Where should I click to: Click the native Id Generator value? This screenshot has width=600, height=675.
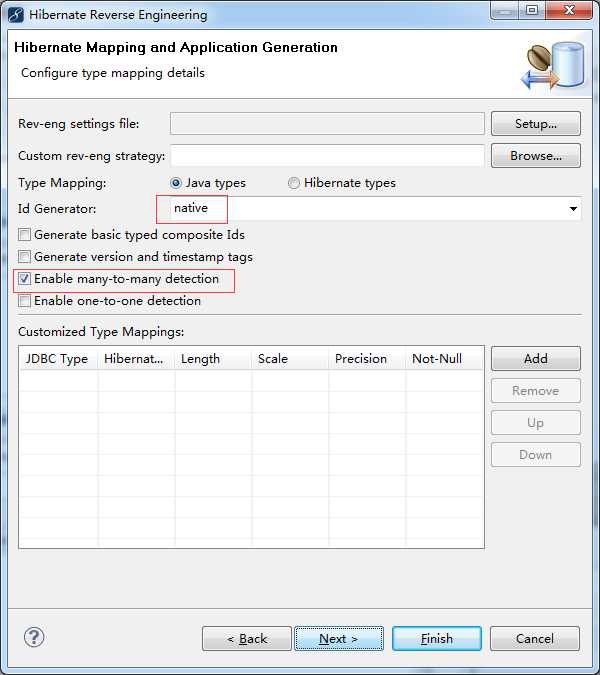tap(191, 208)
